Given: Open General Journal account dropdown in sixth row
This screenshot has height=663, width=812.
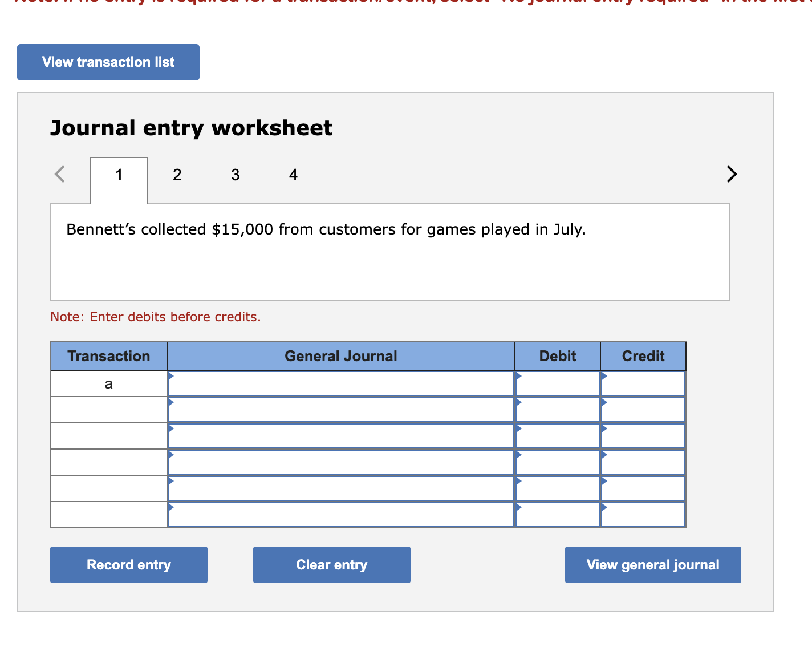Looking at the screenshot, I should tap(341, 515).
